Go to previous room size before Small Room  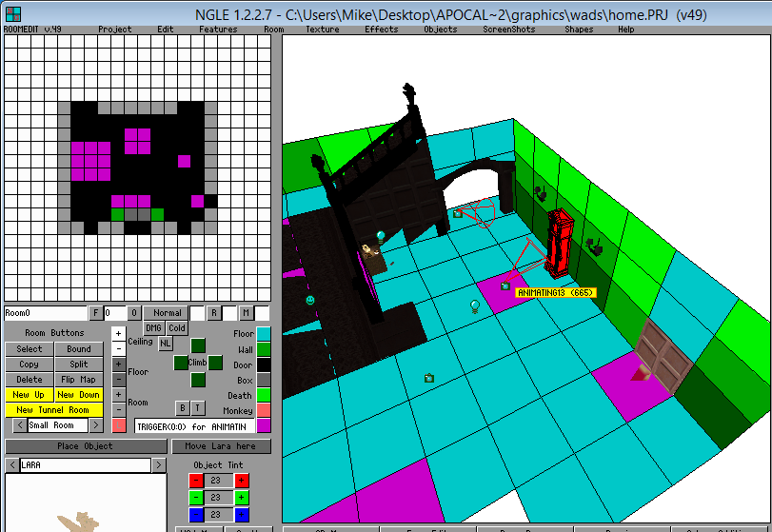point(20,425)
